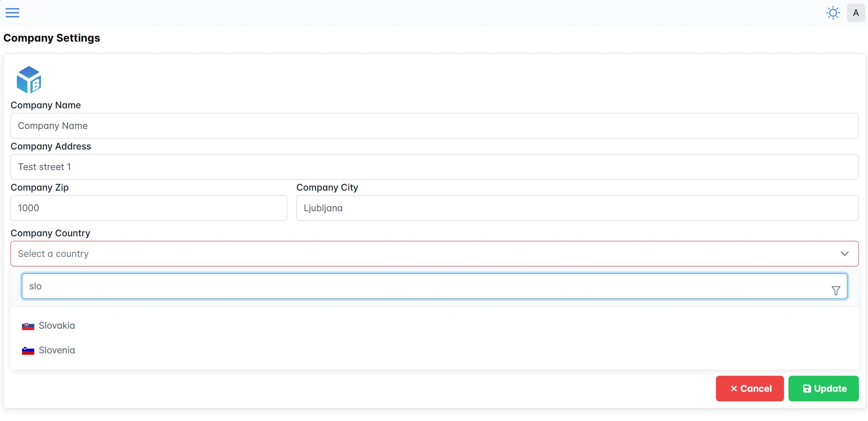Viewport: 868px width, 421px height.
Task: Click the filter icon in the search field
Action: (x=836, y=291)
